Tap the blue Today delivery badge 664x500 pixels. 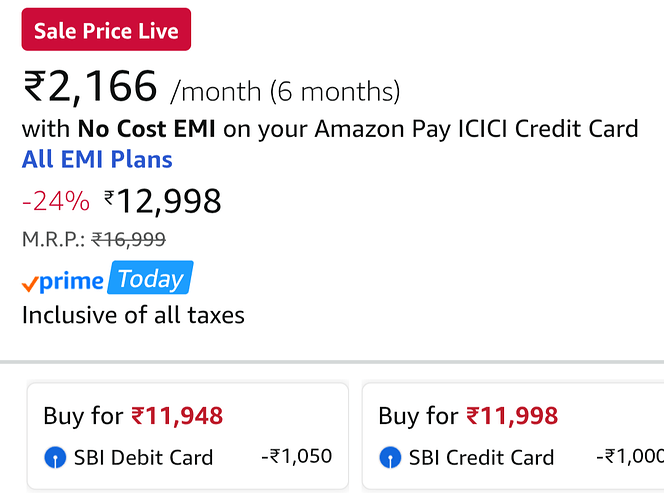(x=150, y=280)
